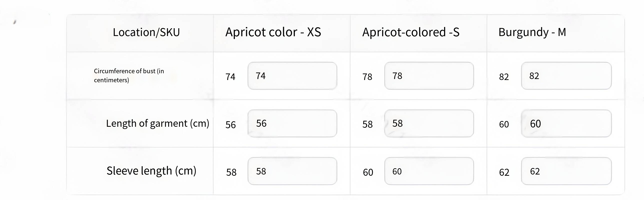
Task: Click the plain 56 value beside the XS garment length input
Action: (230, 125)
